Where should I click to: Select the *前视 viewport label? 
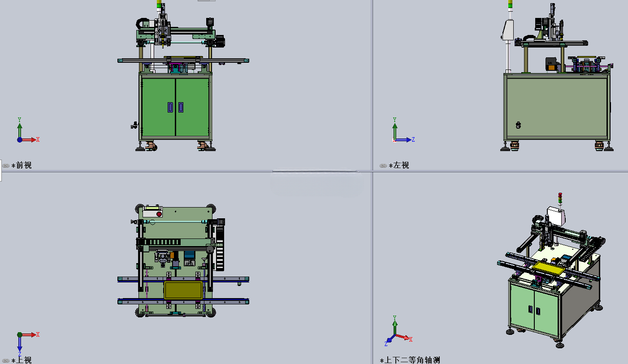[x=22, y=165]
